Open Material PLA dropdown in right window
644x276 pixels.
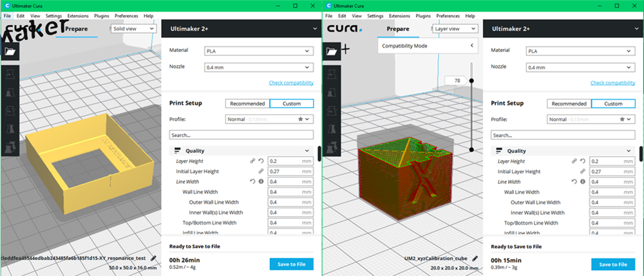(x=580, y=51)
